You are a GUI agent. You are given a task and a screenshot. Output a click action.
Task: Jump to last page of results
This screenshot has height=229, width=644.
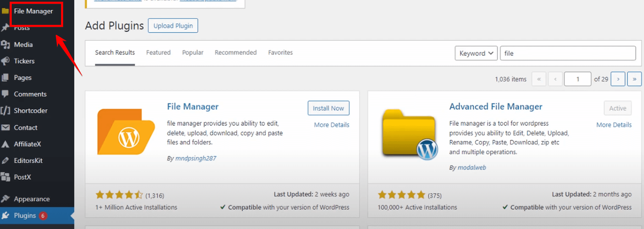pos(634,79)
